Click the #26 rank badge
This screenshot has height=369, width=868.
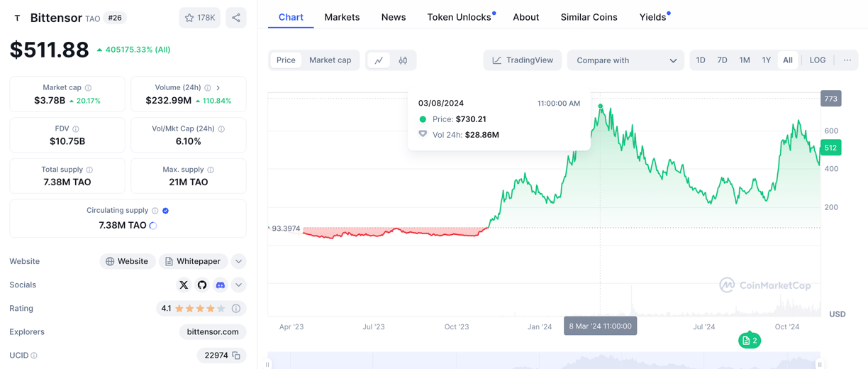click(115, 18)
